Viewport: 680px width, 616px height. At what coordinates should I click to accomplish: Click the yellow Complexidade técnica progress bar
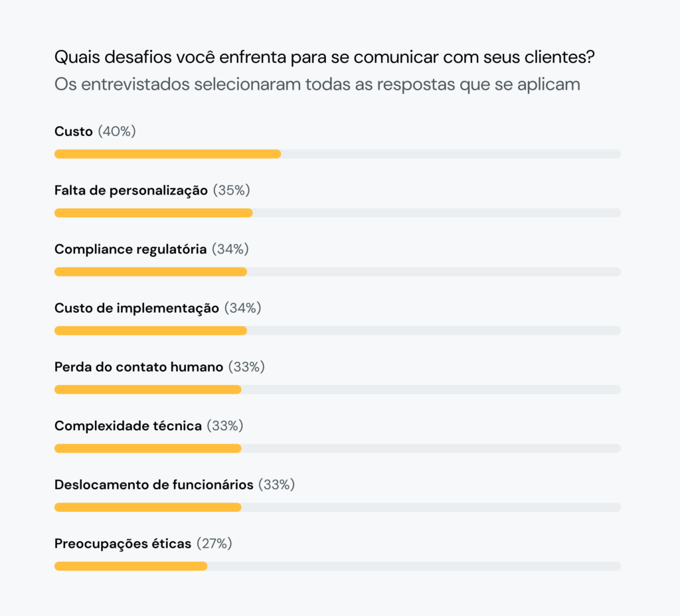[147, 448]
